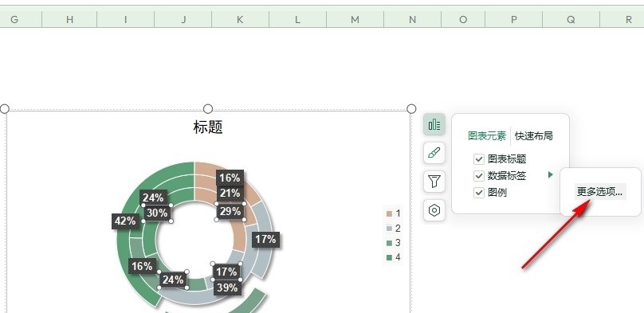Select the 42% data label
The width and height of the screenshot is (644, 313).
pyautogui.click(x=125, y=221)
